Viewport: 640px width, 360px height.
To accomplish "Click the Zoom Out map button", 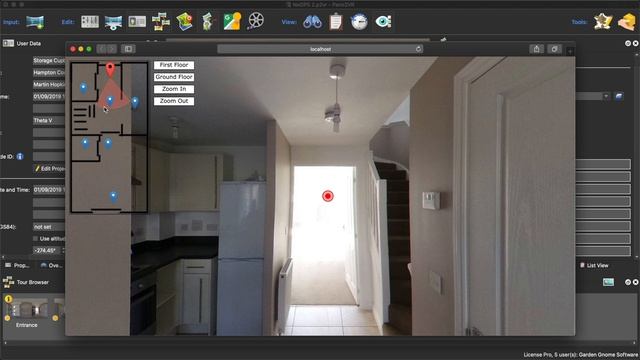I will point(174,101).
